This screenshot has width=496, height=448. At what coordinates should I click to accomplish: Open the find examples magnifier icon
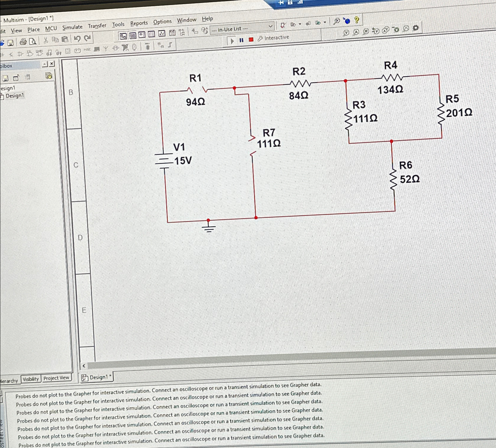(337, 21)
